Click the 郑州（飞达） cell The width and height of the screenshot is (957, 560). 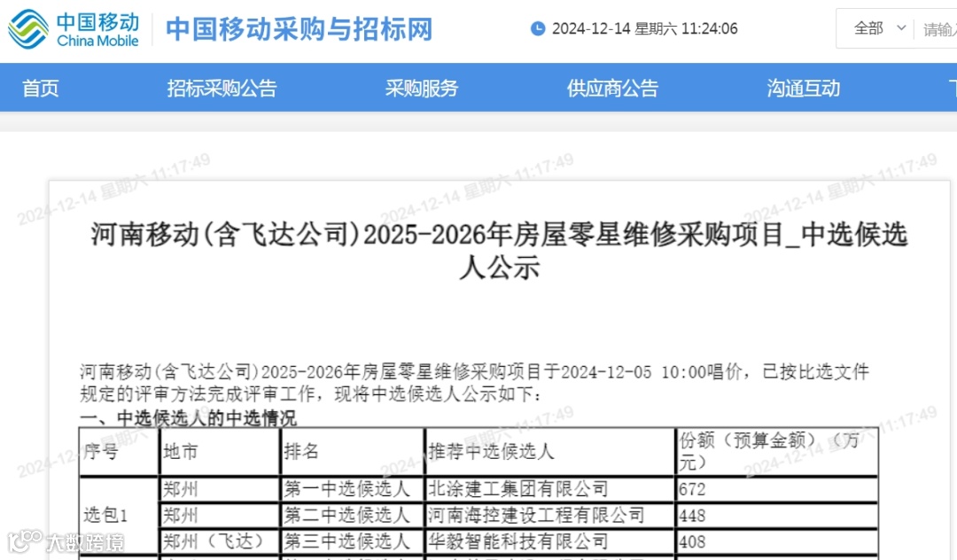(220, 541)
